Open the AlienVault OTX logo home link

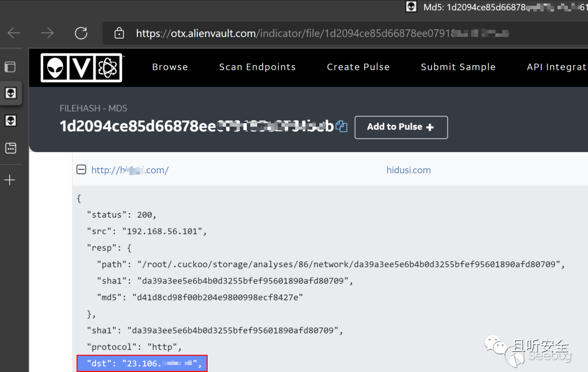pos(82,67)
